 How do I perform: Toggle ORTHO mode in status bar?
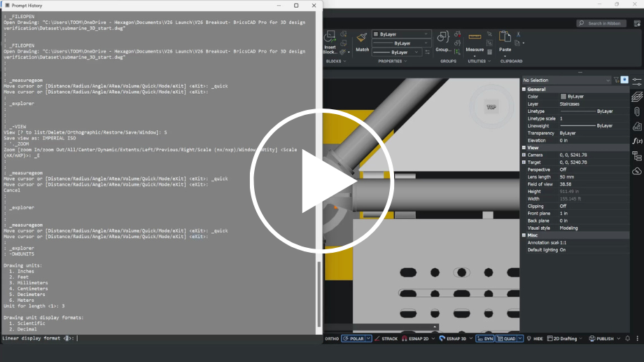(332, 339)
